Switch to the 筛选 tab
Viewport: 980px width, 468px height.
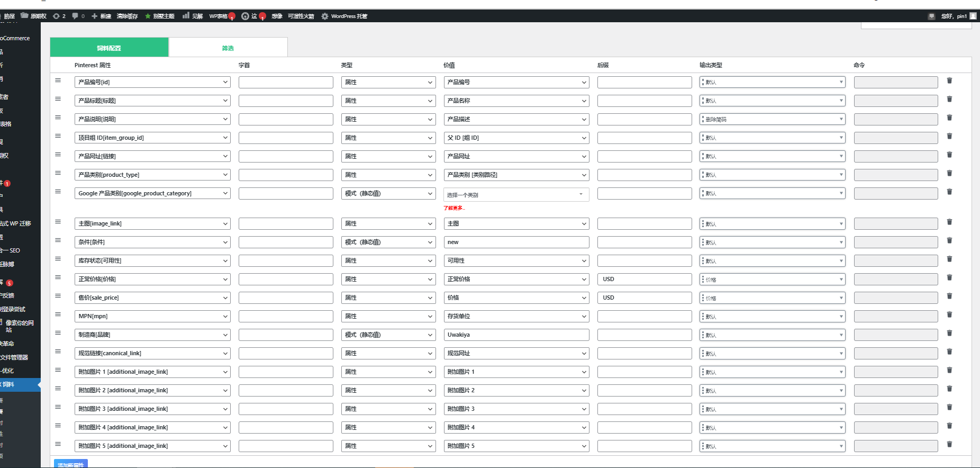(x=228, y=48)
